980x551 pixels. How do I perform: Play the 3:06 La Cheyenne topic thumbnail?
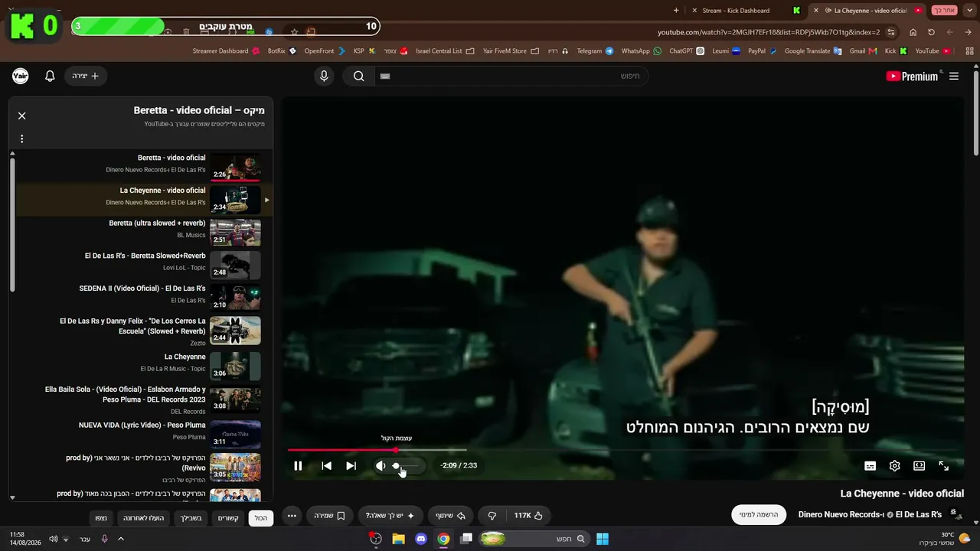235,366
